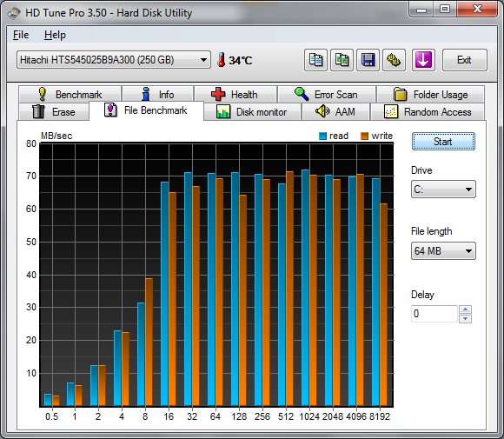Start the file benchmark test
The image size is (504, 439).
click(x=443, y=142)
